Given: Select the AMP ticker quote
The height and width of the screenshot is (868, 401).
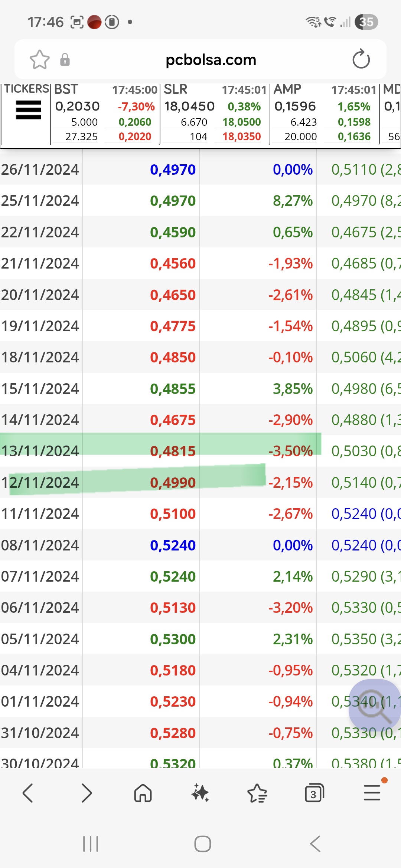Looking at the screenshot, I should pyautogui.click(x=324, y=113).
